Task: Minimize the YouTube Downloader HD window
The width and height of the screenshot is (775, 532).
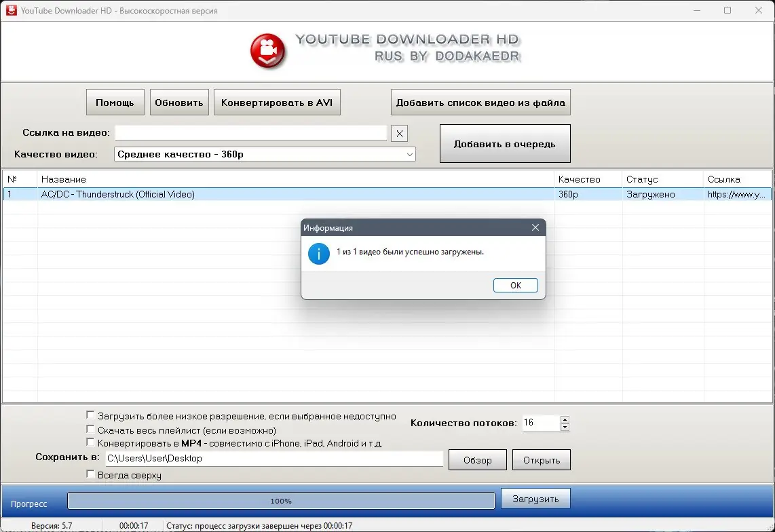Action: [697, 10]
